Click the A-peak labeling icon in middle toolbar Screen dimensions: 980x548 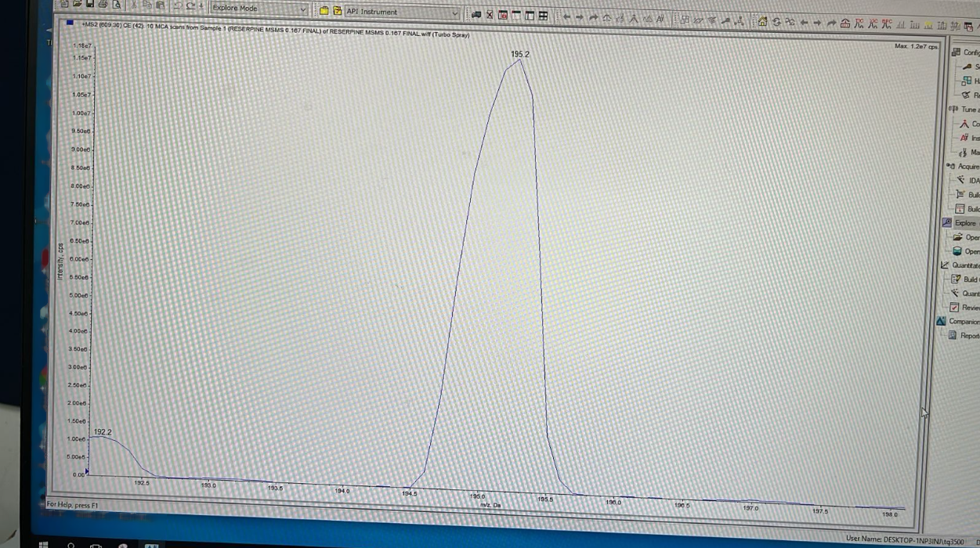click(x=660, y=19)
